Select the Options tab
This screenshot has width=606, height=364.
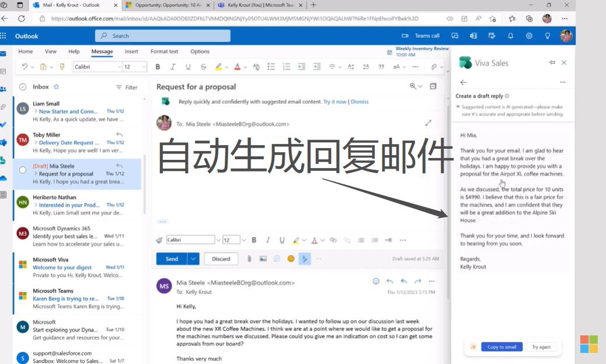pyautogui.click(x=200, y=51)
